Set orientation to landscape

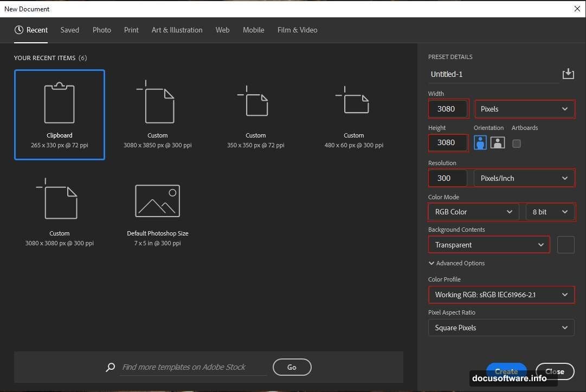(498, 143)
